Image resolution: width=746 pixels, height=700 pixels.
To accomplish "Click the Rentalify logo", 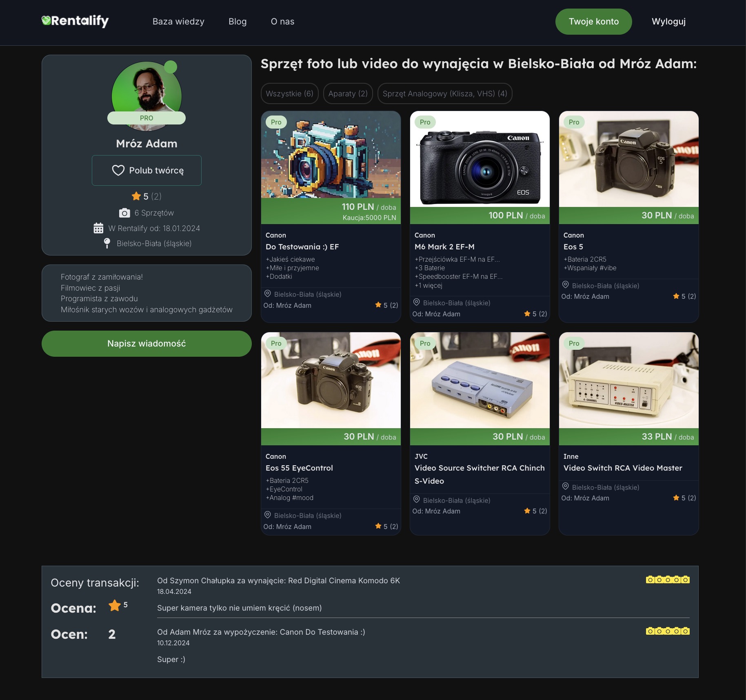I will 75,21.
